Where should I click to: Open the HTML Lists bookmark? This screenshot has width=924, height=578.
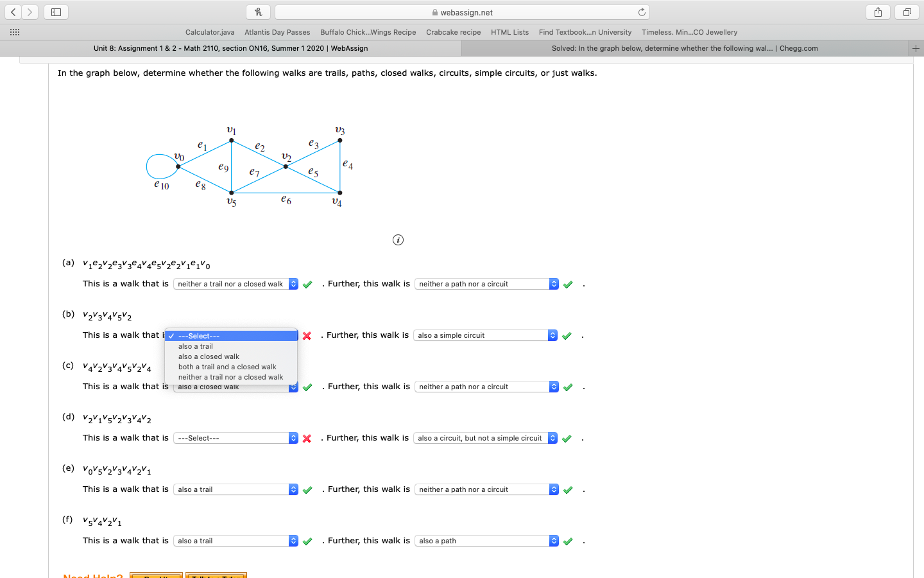509,32
